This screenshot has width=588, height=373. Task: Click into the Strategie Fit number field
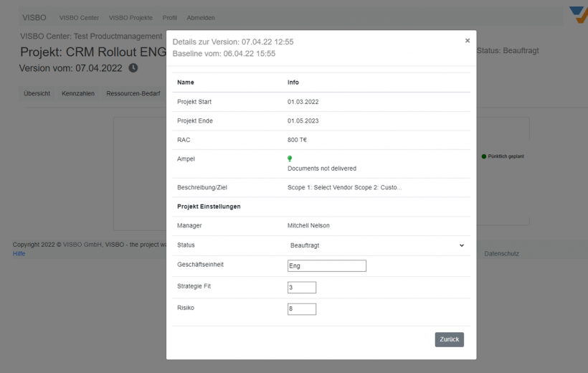click(301, 288)
